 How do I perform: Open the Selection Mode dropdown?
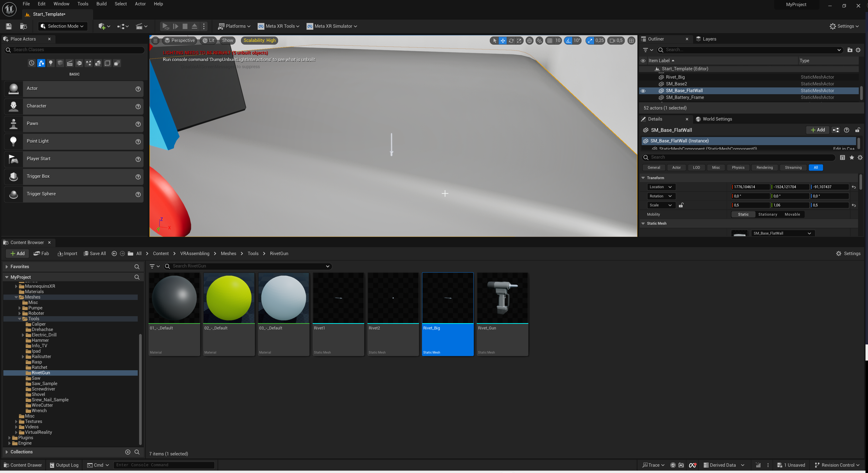(62, 26)
